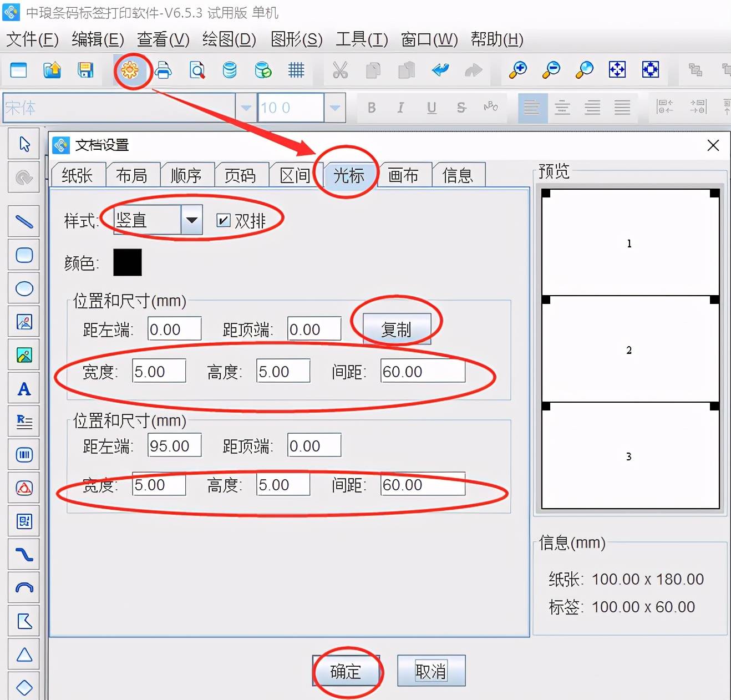Toggle left text alignment
Screen dimensions: 731x700
(x=532, y=108)
